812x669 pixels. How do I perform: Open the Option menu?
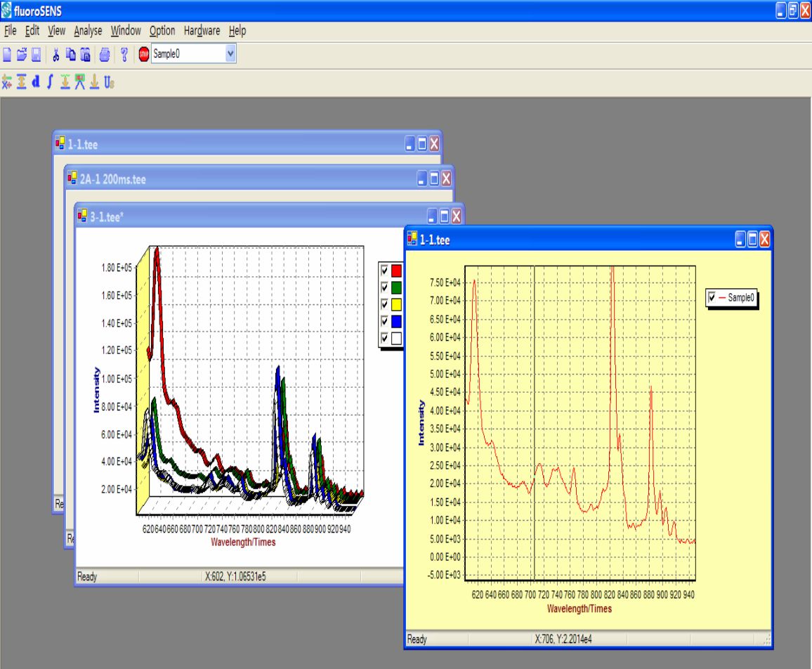162,31
